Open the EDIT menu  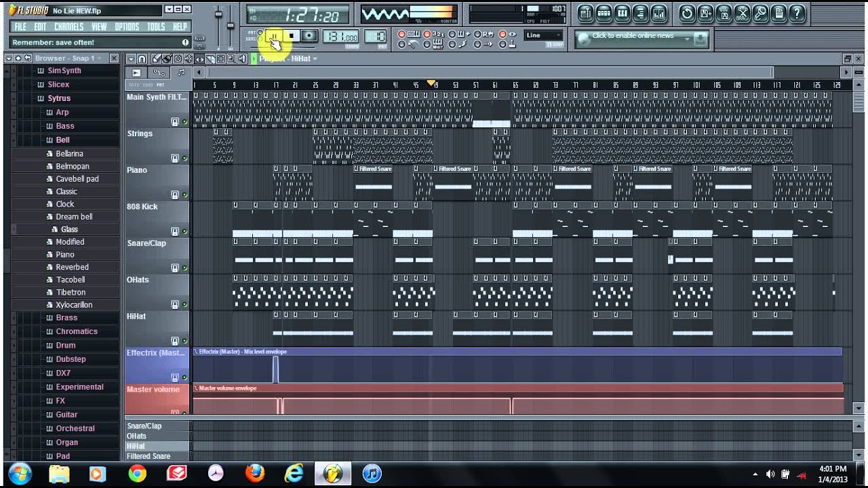click(x=41, y=27)
